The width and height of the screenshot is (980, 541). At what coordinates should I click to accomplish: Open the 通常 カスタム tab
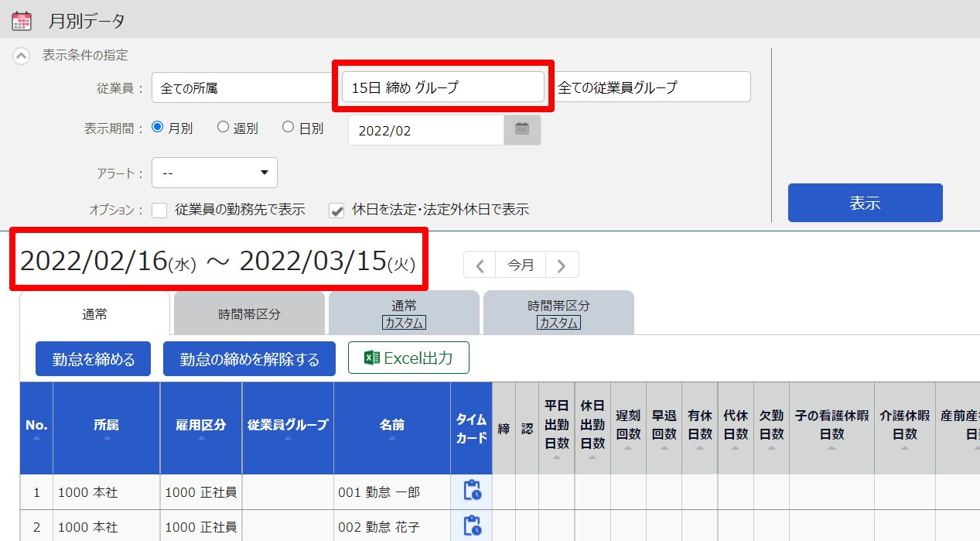pyautogui.click(x=404, y=313)
